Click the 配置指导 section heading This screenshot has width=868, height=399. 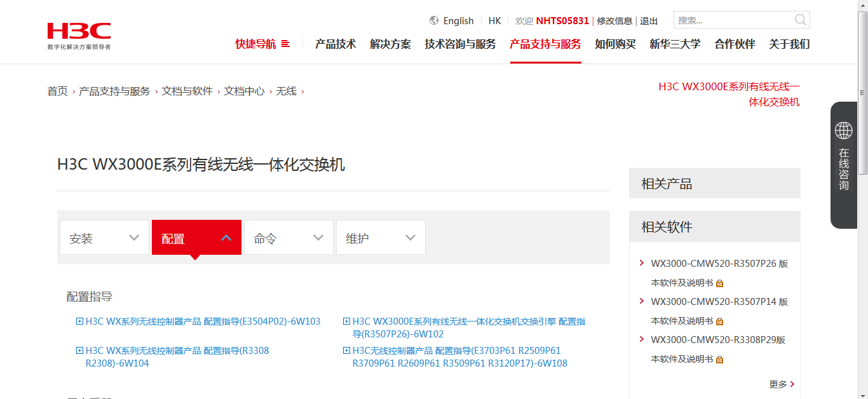pos(90,297)
